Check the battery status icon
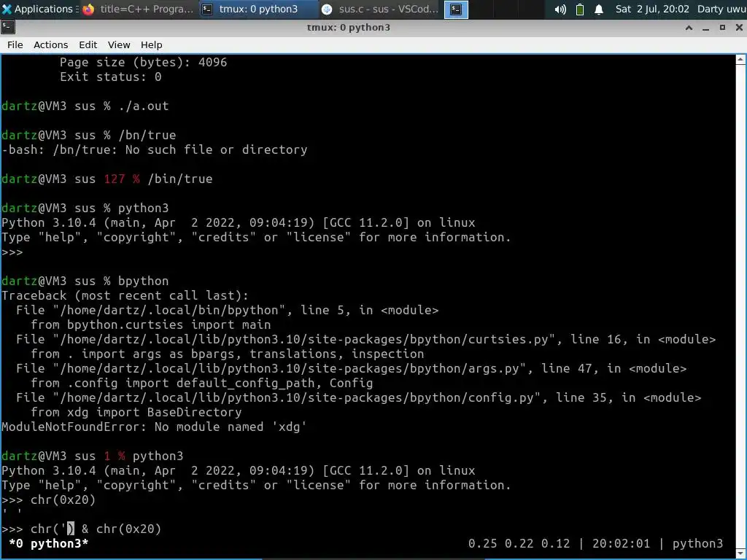The image size is (747, 560). [x=580, y=9]
